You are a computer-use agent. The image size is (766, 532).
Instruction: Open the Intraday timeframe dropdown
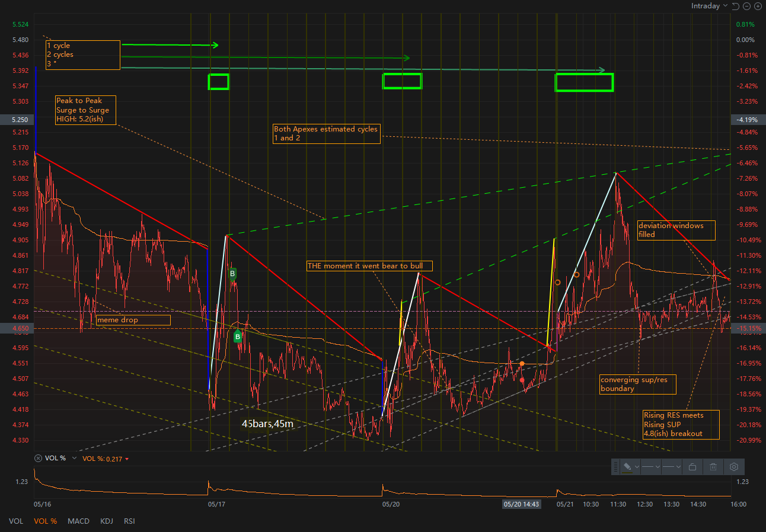709,6
